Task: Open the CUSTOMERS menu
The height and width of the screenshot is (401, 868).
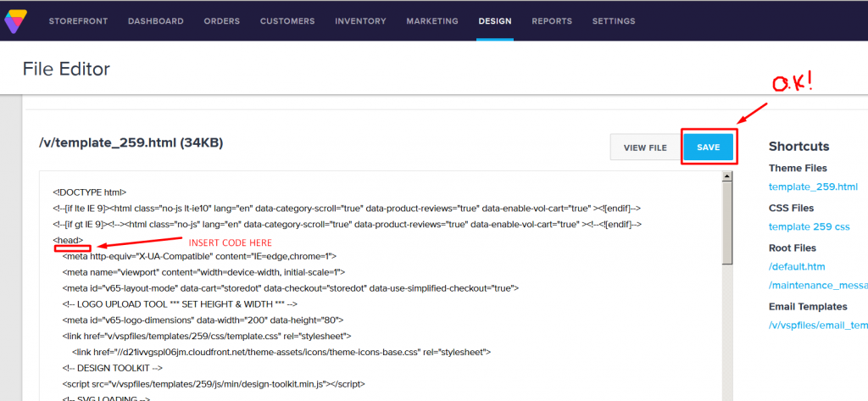Action: click(x=287, y=21)
